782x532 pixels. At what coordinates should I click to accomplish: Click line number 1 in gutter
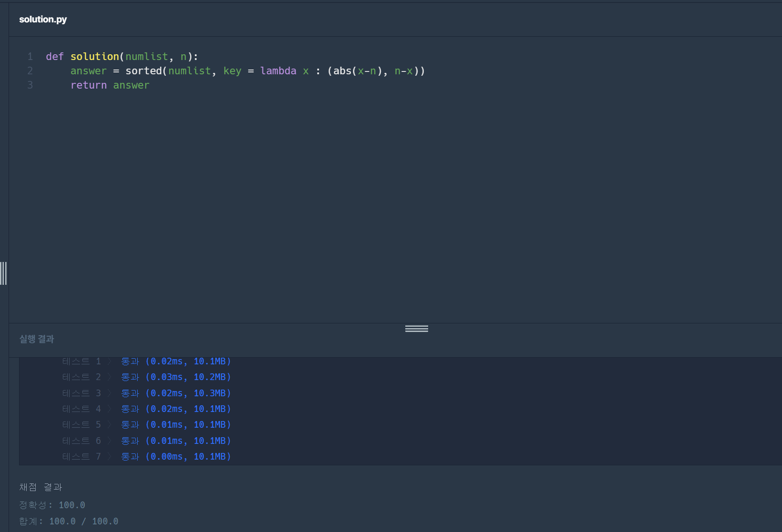[30, 57]
